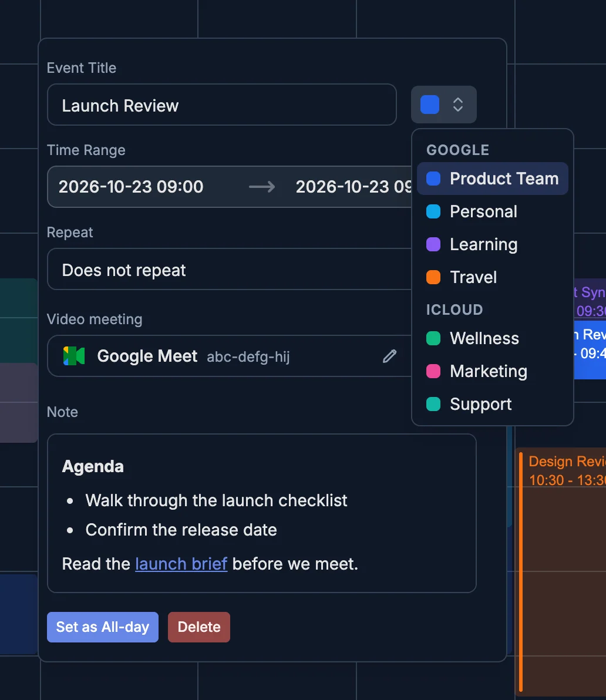The height and width of the screenshot is (700, 606).
Task: Click the start time 2026-10-23 09:00
Action: (131, 187)
